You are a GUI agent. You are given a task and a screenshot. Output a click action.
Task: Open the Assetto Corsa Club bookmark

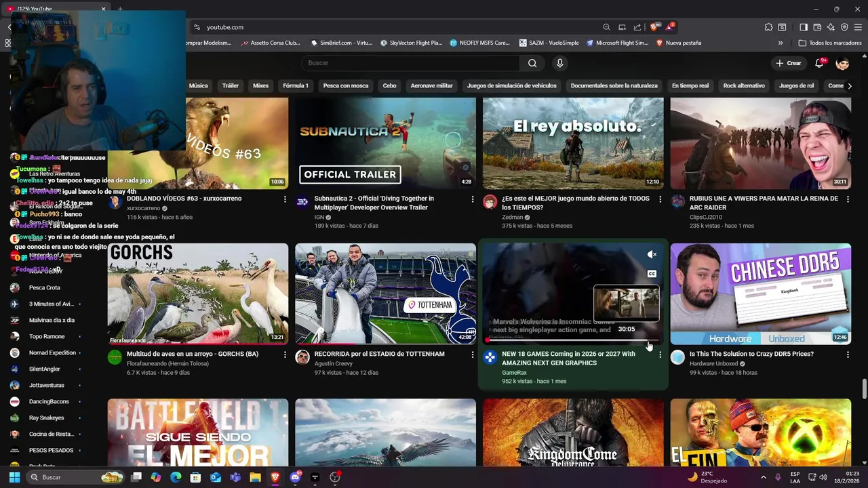(270, 43)
